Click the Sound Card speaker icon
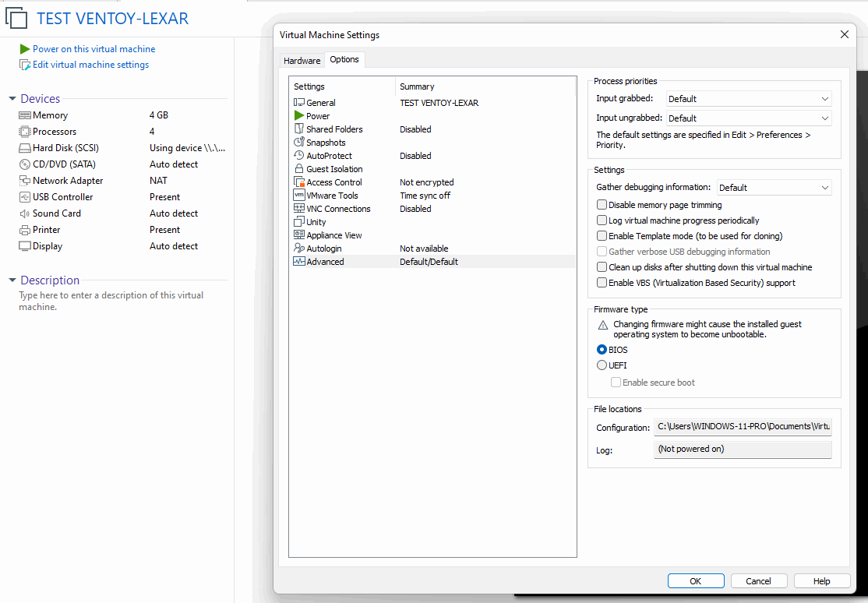The width and height of the screenshot is (868, 603). click(24, 213)
